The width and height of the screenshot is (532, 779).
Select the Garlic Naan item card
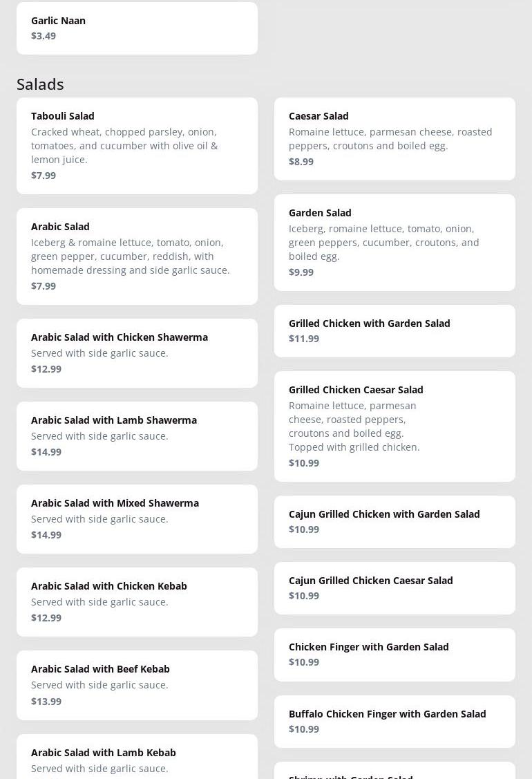[137, 28]
